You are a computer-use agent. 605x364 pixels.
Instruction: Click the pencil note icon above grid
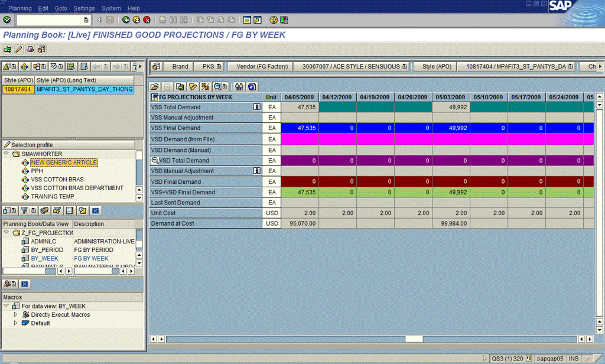[x=193, y=87]
